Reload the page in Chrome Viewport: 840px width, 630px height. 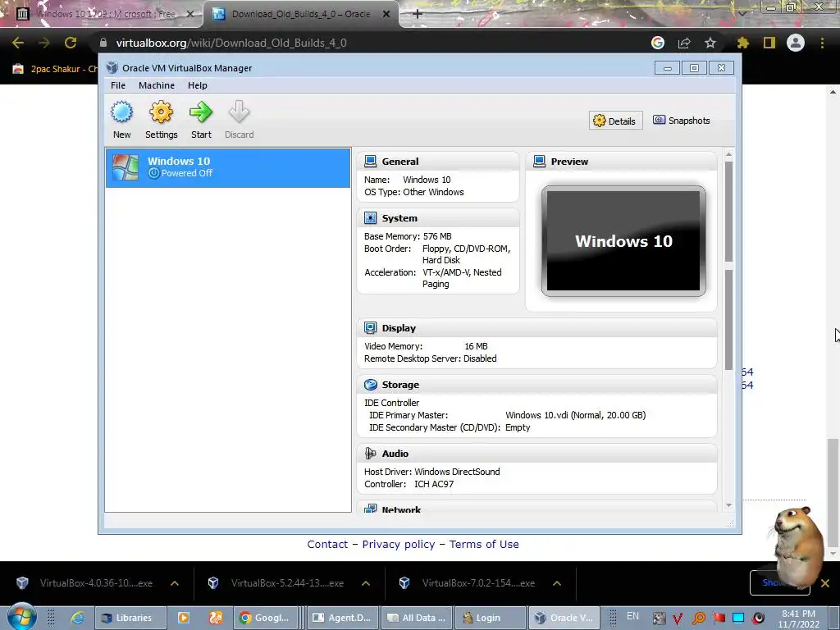(x=71, y=43)
